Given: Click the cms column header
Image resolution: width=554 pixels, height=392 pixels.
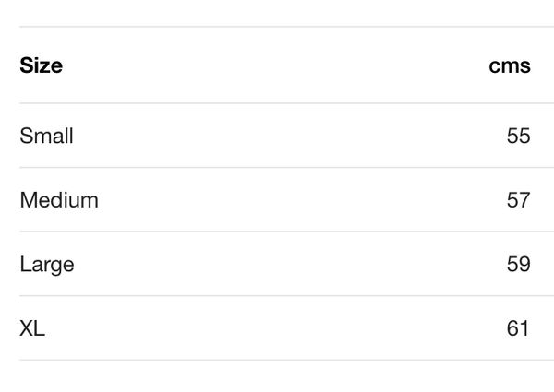Looking at the screenshot, I should (510, 65).
